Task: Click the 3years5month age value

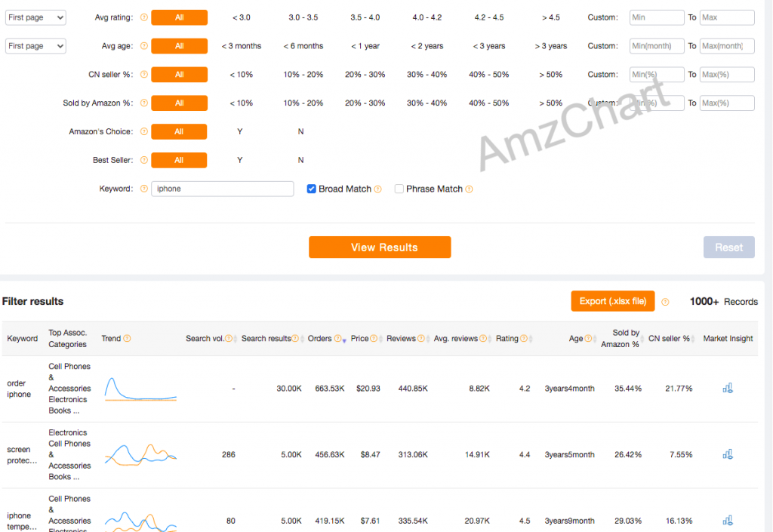Action: 569,455
